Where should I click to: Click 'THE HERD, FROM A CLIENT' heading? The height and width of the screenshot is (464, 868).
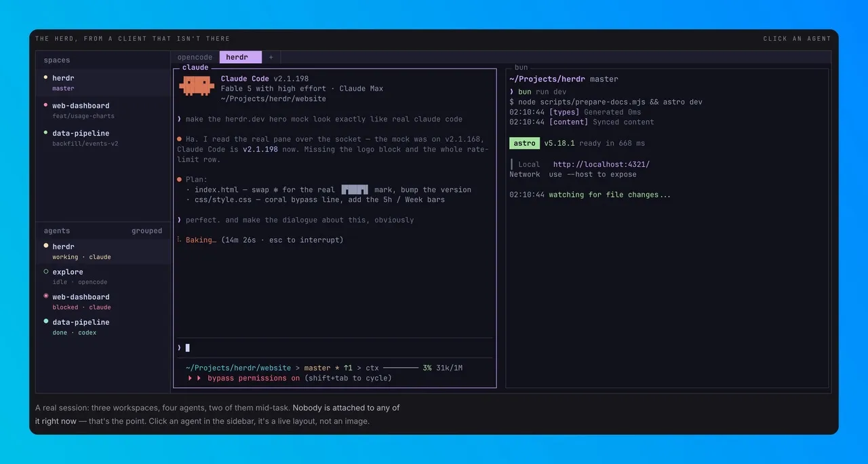click(133, 39)
